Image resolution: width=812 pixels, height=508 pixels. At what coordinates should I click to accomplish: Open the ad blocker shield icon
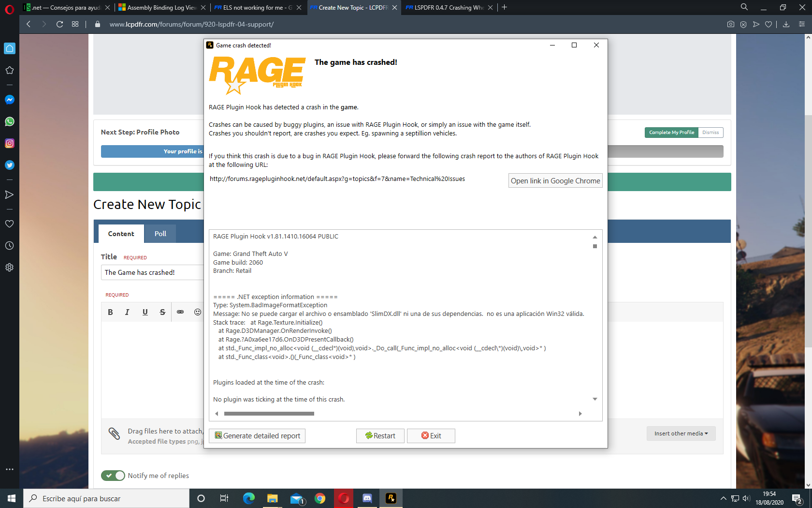pyautogui.click(x=743, y=24)
